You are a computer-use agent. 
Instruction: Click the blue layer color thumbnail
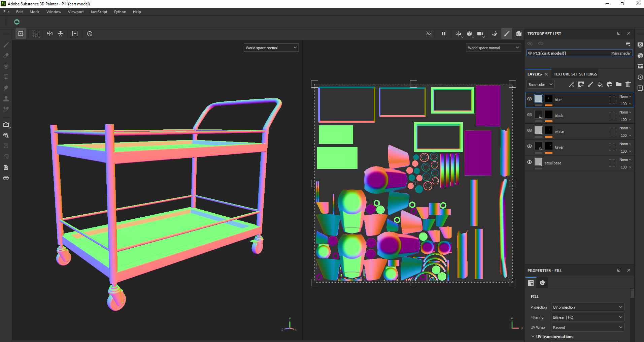coord(539,98)
